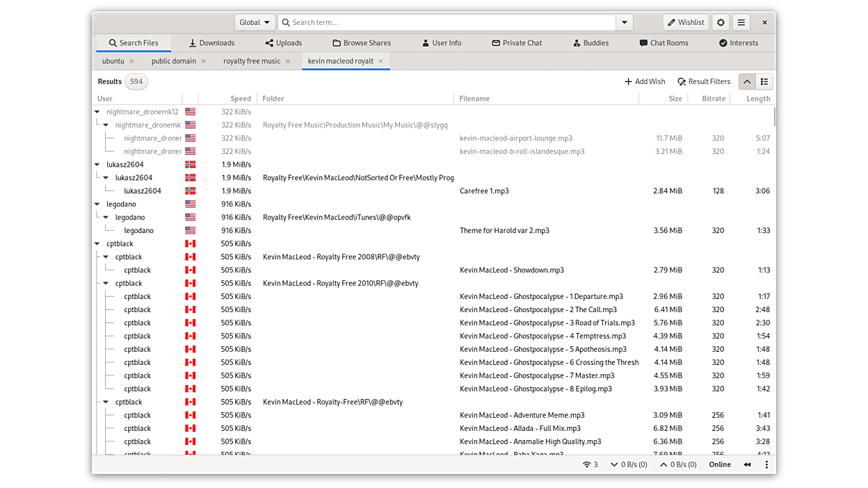Select the public domain search tab
868x488 pixels.
tap(174, 61)
